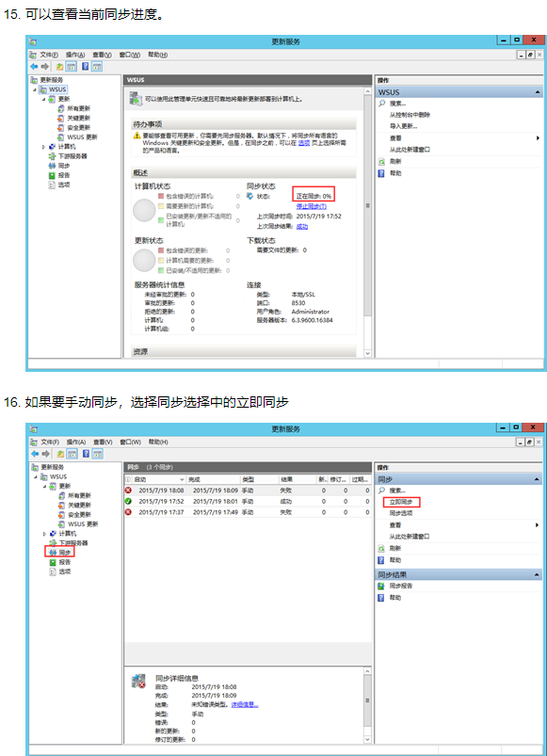Select WSUS 更新 in the upper window tree

pos(77,137)
